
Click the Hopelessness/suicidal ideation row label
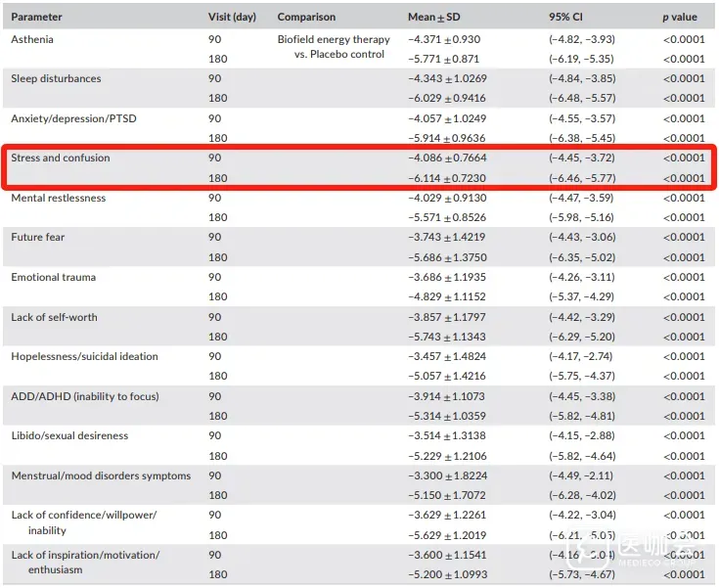click(84, 356)
